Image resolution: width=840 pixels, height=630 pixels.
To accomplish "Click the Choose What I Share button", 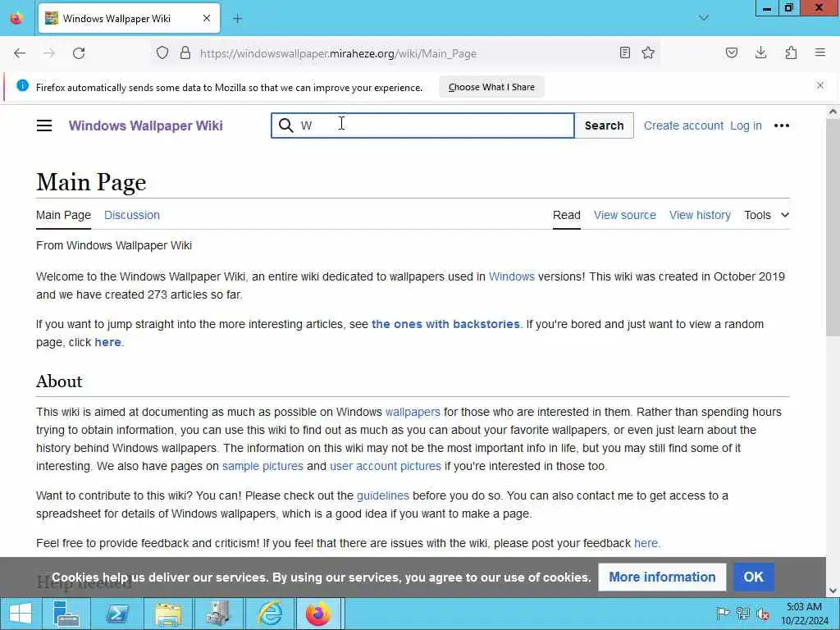I will pyautogui.click(x=491, y=87).
